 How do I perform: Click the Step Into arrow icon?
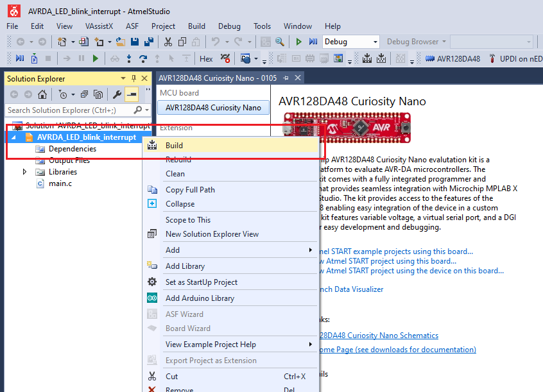coord(129,58)
